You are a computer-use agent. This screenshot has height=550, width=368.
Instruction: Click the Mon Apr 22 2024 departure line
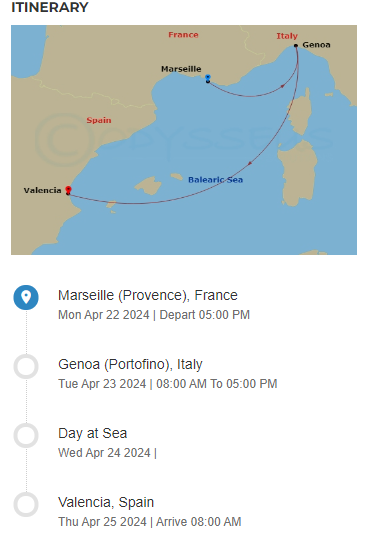tap(154, 315)
